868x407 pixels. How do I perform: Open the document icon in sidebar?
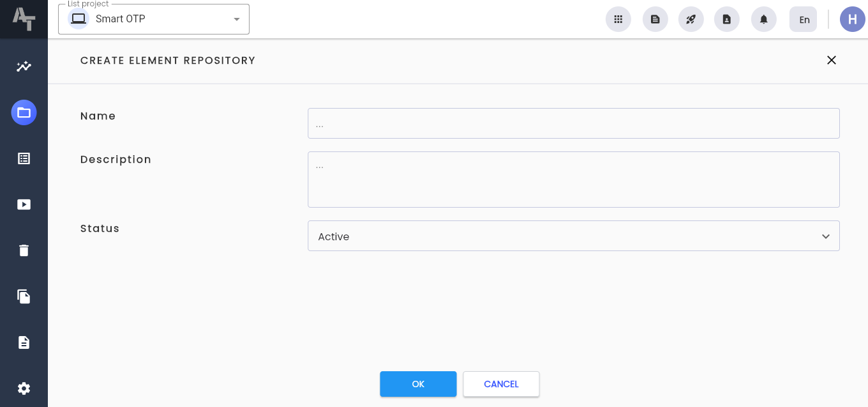[24, 342]
